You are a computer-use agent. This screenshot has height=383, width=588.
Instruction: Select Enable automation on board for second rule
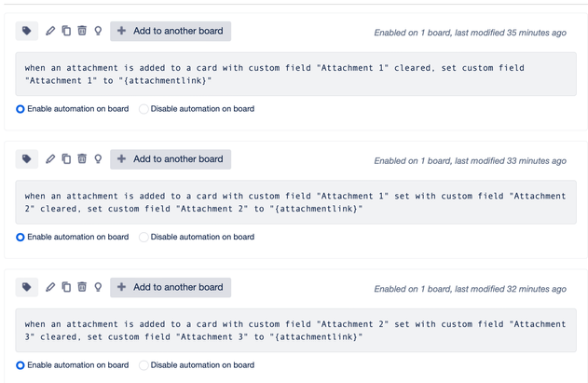coord(21,237)
